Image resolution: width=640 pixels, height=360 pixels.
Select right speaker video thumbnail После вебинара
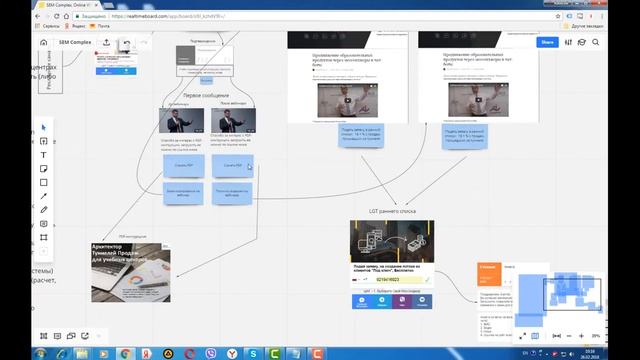point(233,120)
